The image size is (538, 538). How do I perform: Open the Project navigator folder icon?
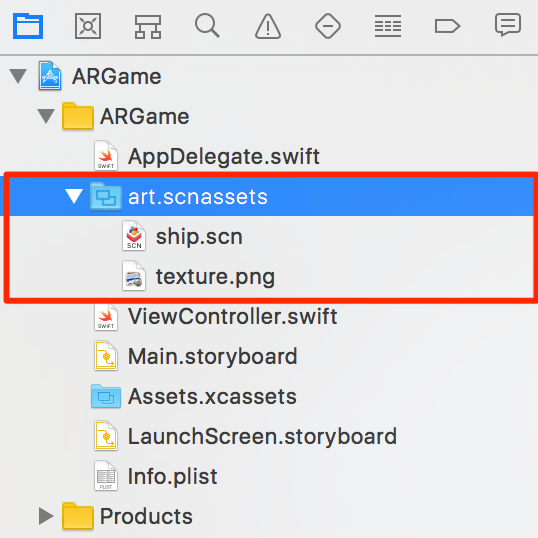28,26
